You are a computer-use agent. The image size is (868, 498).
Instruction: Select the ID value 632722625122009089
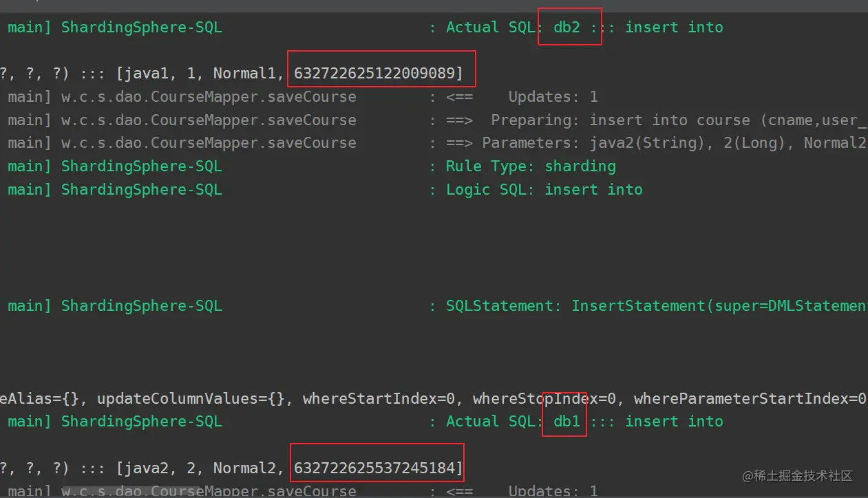(x=374, y=73)
